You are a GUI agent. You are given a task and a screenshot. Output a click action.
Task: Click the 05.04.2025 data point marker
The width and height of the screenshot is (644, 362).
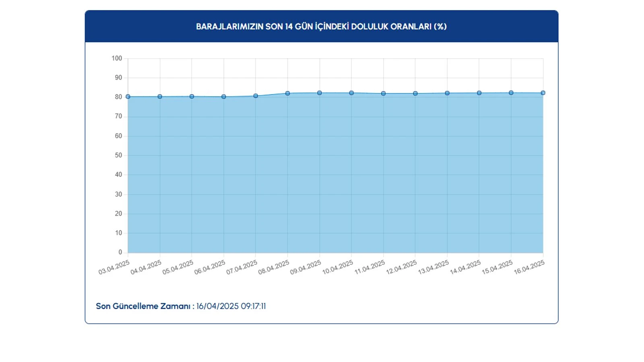pos(192,97)
